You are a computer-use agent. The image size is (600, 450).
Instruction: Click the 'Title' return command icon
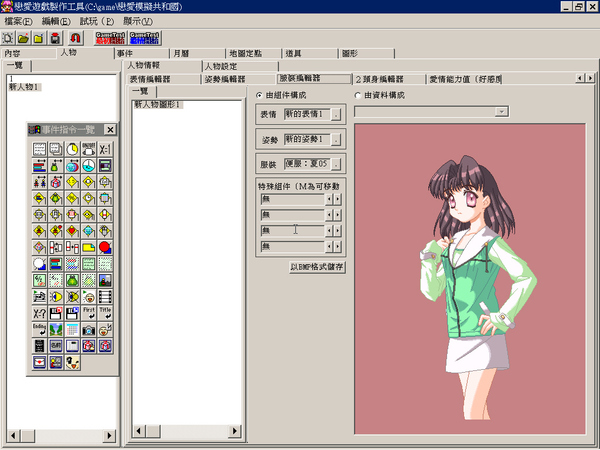click(x=105, y=313)
